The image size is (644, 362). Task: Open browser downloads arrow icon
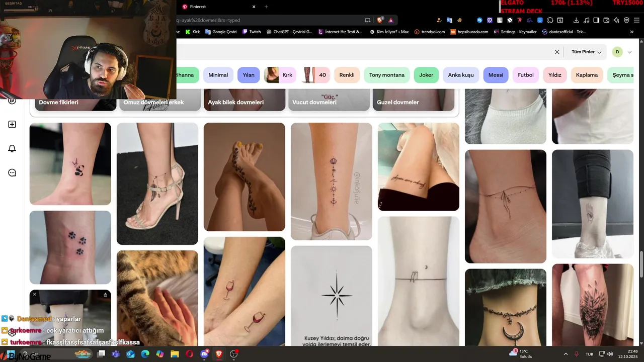(576, 20)
